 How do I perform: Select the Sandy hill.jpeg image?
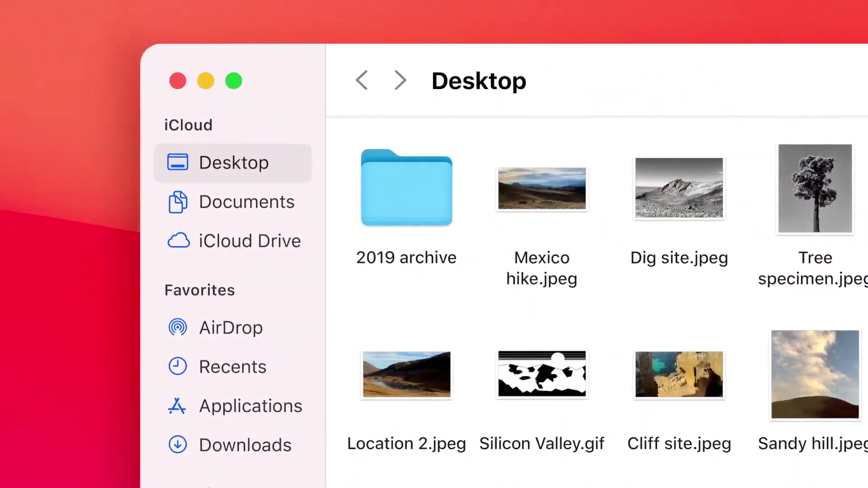coord(815,375)
